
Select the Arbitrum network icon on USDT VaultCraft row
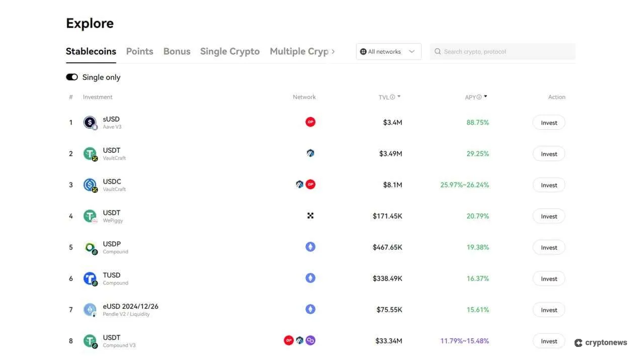[x=310, y=153]
